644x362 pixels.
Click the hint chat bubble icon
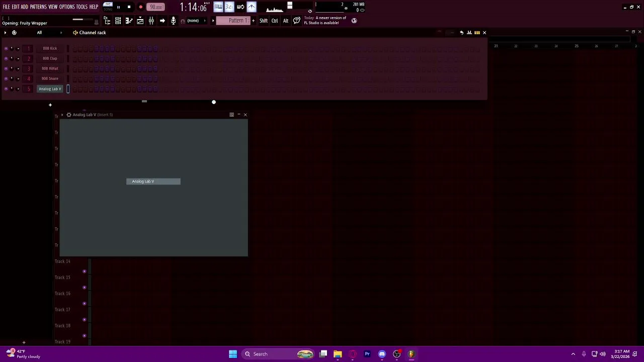click(x=297, y=21)
